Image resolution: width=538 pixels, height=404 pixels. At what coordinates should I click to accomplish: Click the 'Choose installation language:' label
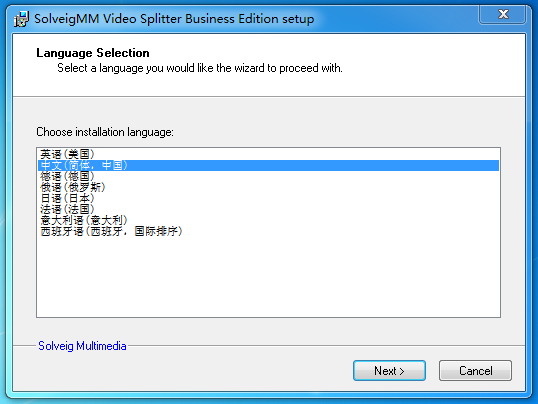(105, 132)
